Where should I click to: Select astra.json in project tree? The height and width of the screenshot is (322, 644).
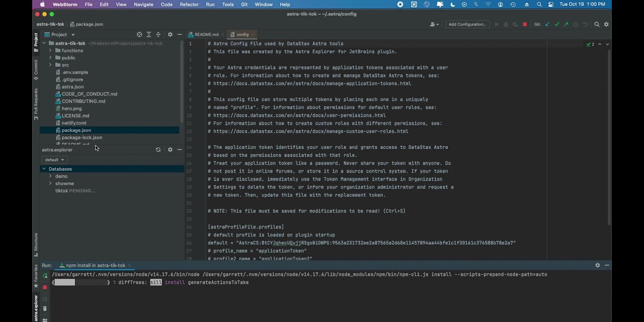(x=72, y=87)
